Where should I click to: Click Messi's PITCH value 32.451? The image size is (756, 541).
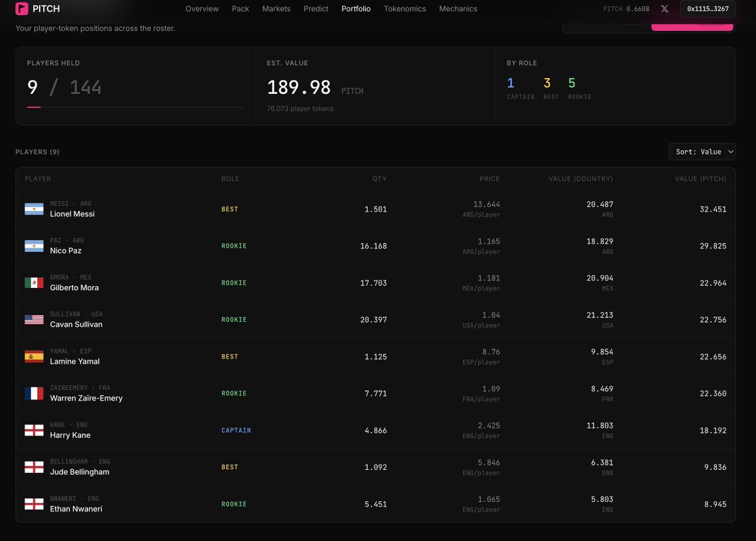coord(713,209)
